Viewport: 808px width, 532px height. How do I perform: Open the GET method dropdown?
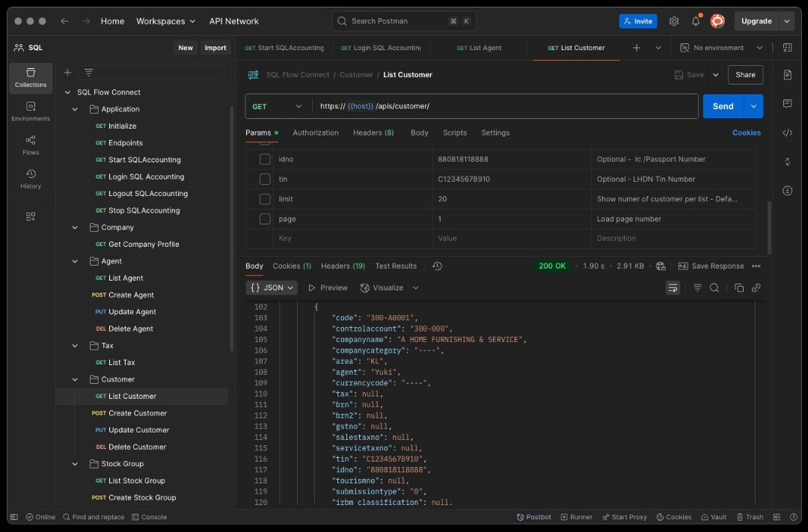click(278, 106)
